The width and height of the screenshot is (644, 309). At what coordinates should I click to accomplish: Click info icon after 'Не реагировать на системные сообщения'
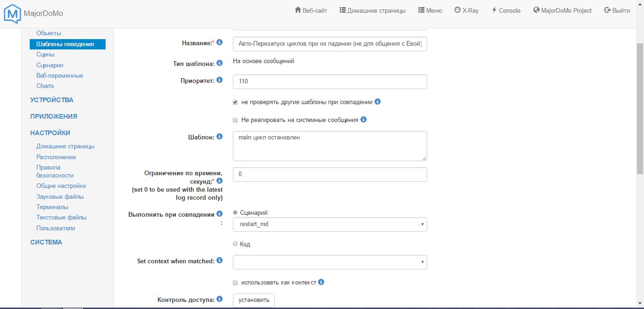pos(363,120)
